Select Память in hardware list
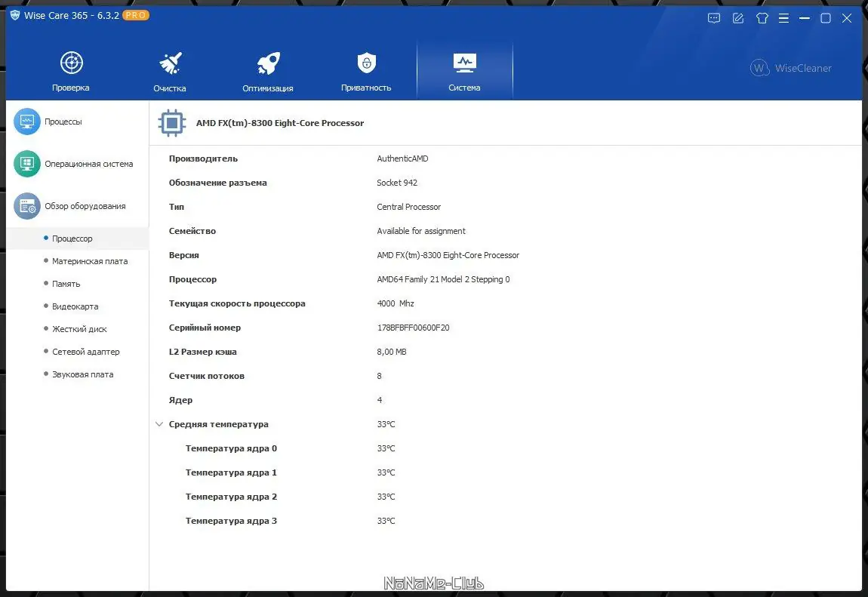The image size is (868, 597). (66, 284)
